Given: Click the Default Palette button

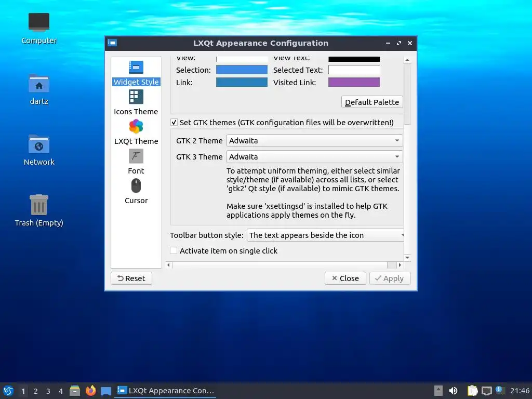Looking at the screenshot, I should coord(372,102).
